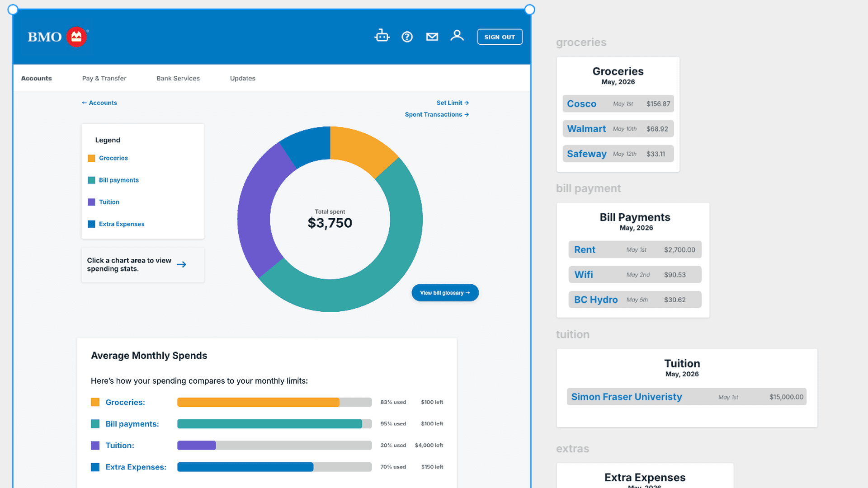The height and width of the screenshot is (488, 868).
Task: Click the '$4,000 left' value
Action: pyautogui.click(x=429, y=446)
